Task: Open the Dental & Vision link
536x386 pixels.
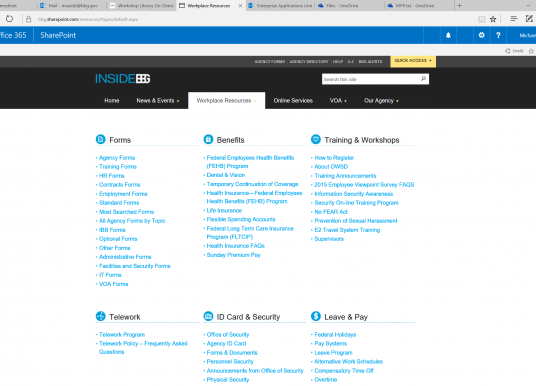Action: [226, 175]
